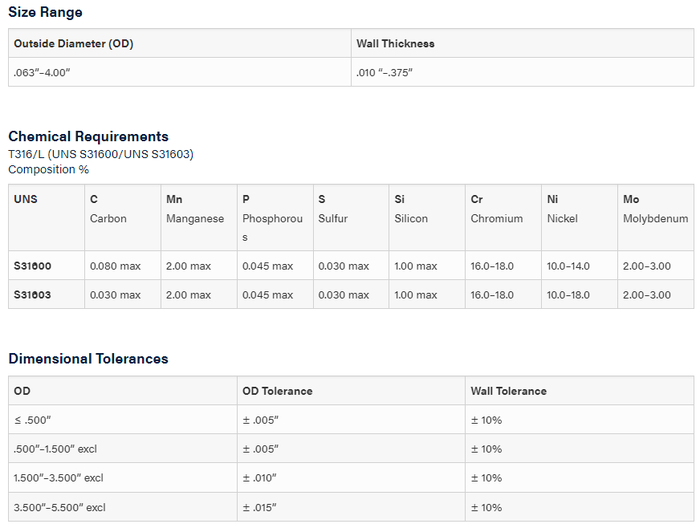This screenshot has width=700, height=524.
Task: Select the T316/L UNS S31600/S31603 subtitle
Action: (x=100, y=154)
